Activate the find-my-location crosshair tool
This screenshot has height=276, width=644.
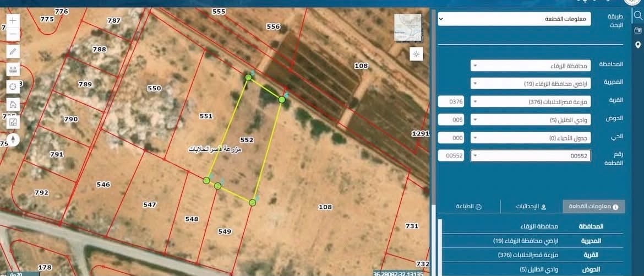[13, 87]
